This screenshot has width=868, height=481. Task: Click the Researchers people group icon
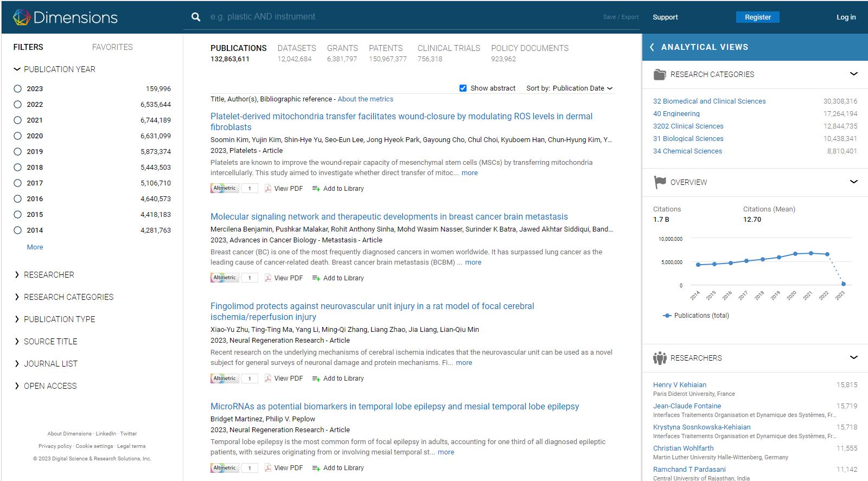[660, 358]
